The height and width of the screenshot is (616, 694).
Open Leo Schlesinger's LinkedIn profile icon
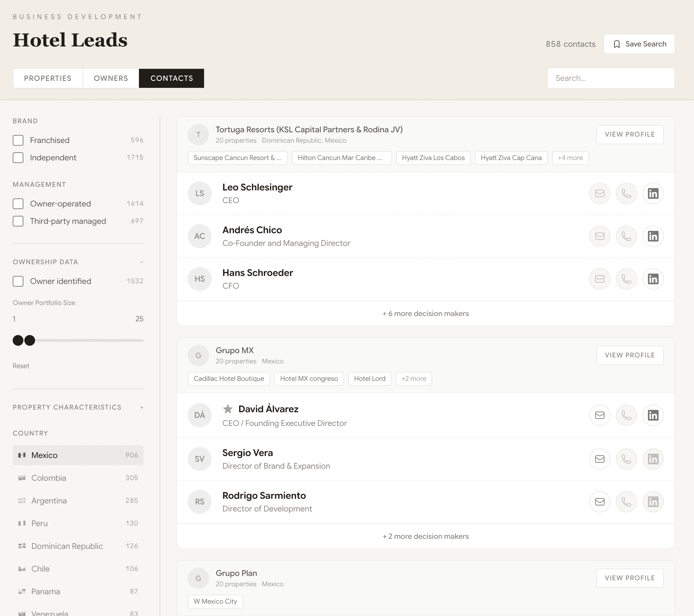[653, 193]
